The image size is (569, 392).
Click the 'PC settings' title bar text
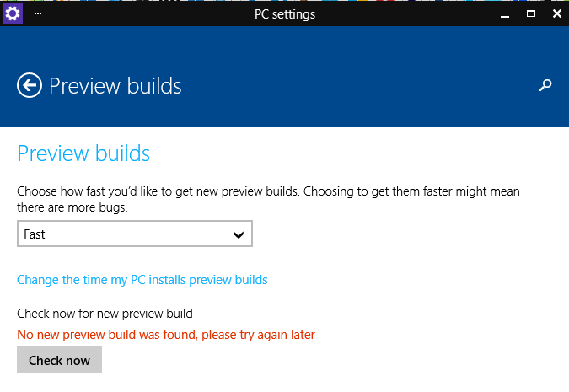pos(283,14)
